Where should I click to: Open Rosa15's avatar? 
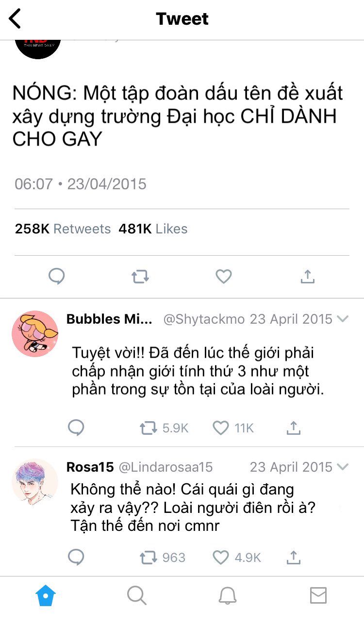(35, 482)
